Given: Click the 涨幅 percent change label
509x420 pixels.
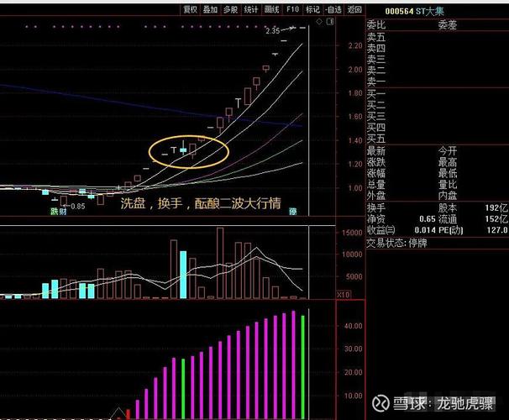Looking at the screenshot, I should pyautogui.click(x=376, y=173).
